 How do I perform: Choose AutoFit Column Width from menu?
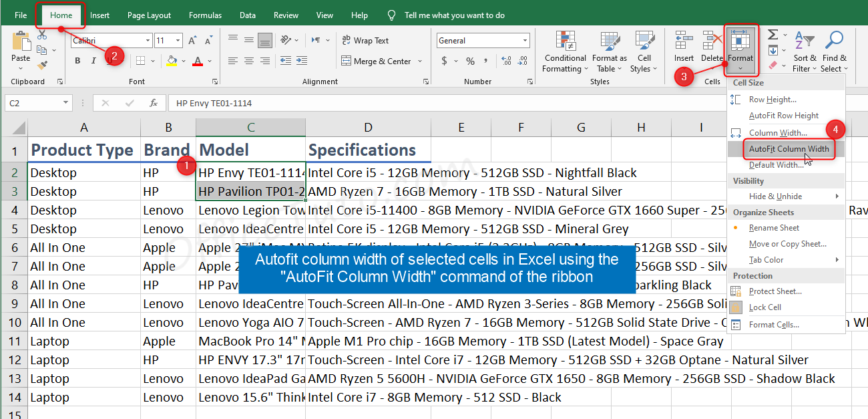point(789,149)
